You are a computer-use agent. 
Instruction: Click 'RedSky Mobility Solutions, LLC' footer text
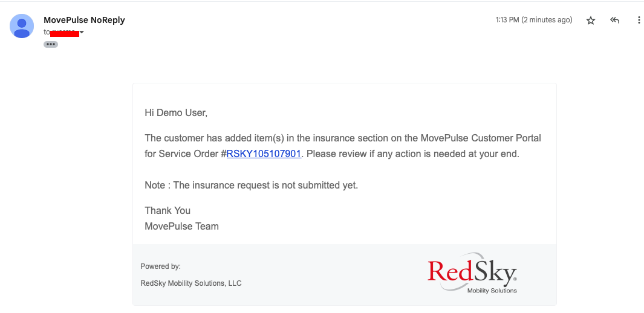point(191,283)
